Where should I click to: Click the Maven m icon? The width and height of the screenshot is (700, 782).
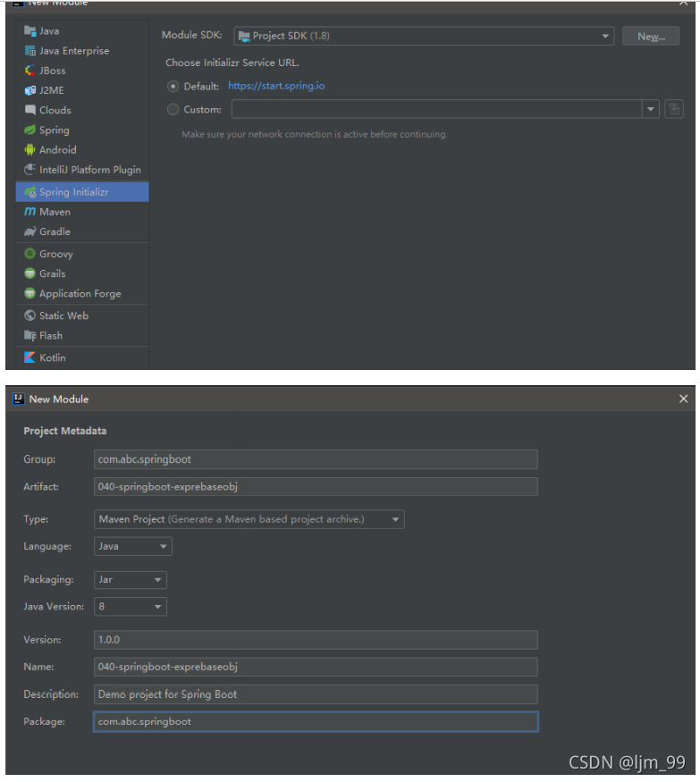30,212
